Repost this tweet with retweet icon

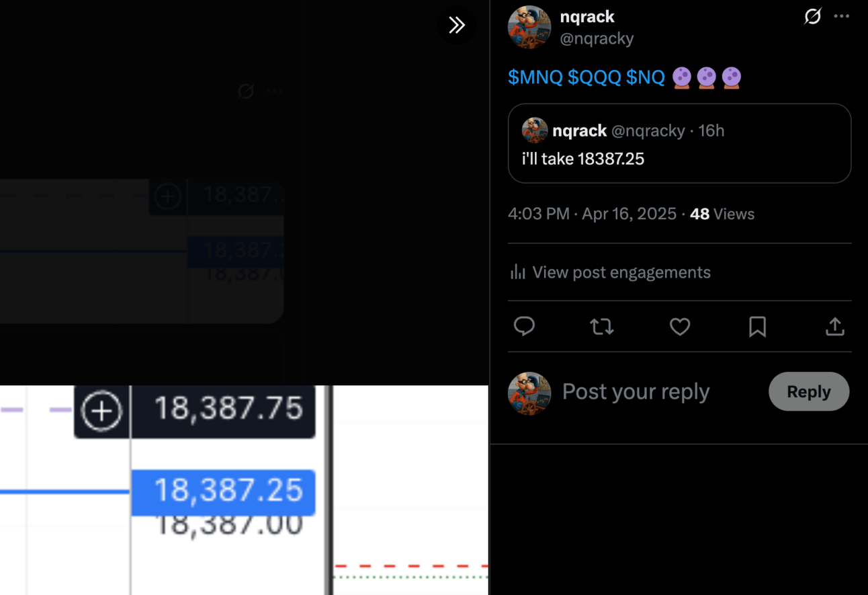coord(601,327)
